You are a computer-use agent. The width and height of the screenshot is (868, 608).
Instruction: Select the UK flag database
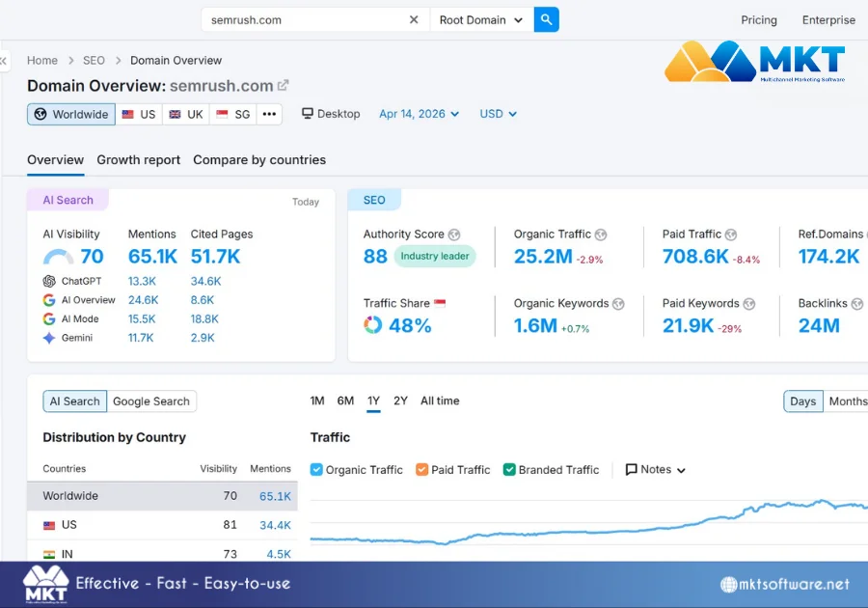coord(186,114)
